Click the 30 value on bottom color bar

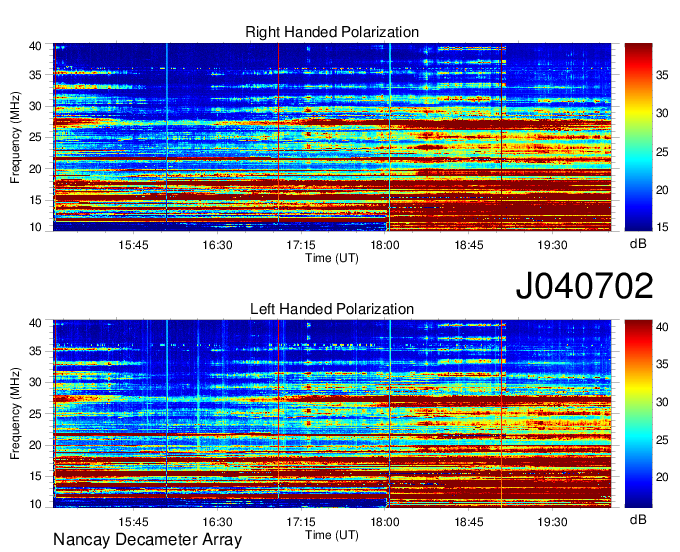click(x=662, y=402)
